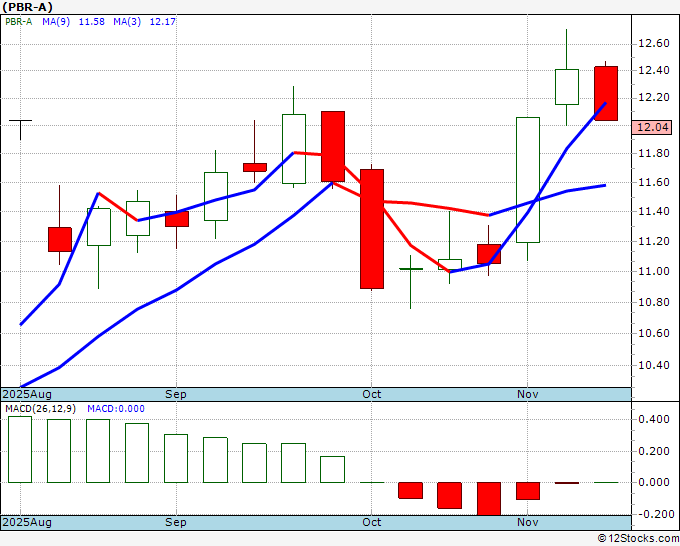
Task: Click the 2025Aug label on price timeline
Action: pos(27,394)
